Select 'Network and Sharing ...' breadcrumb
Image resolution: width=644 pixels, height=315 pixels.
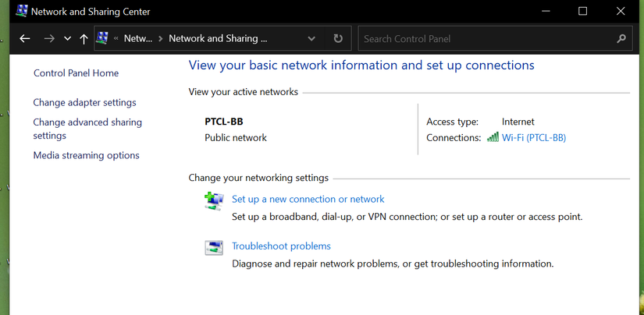[218, 38]
